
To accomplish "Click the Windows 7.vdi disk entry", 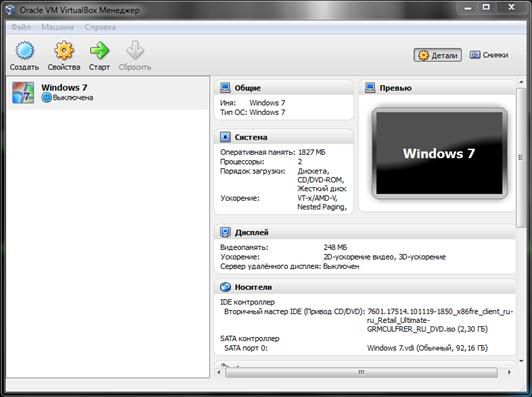I will pyautogui.click(x=427, y=348).
